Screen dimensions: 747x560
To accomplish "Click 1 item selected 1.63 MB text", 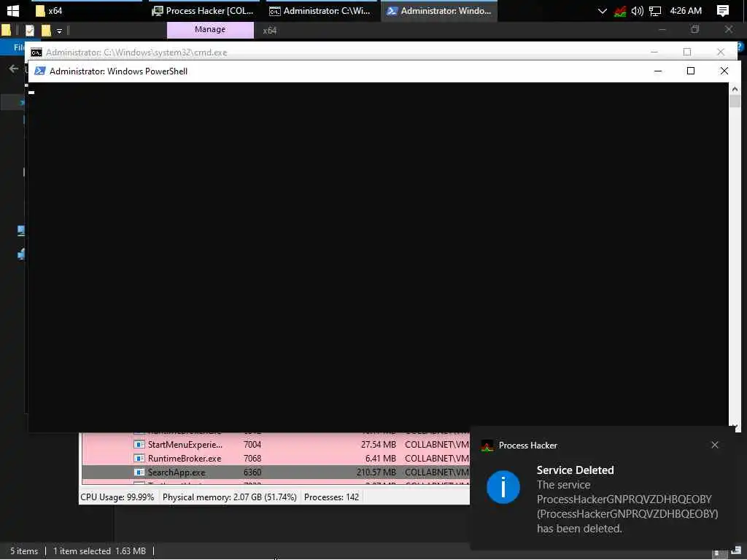I will (99, 551).
